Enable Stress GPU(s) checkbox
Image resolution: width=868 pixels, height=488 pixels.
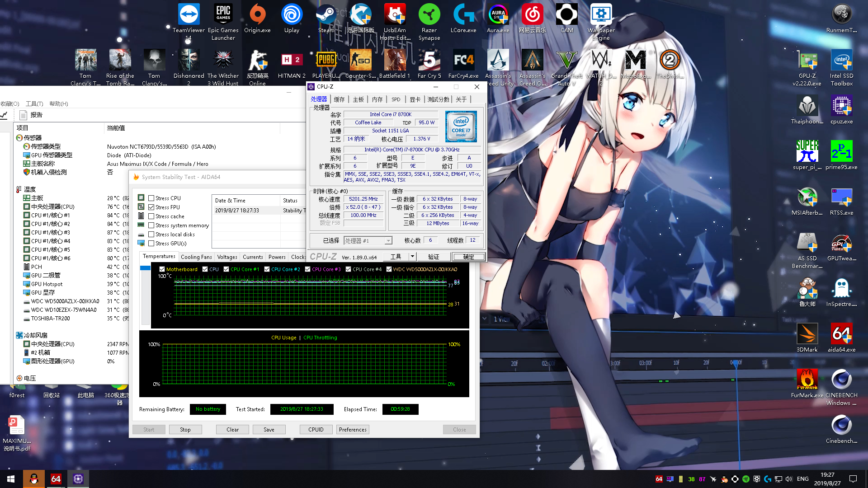point(151,243)
